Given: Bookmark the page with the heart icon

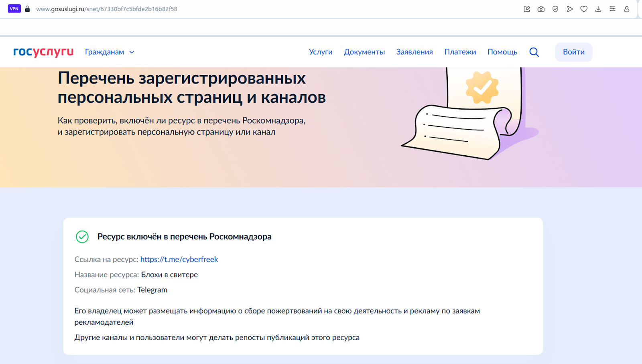Looking at the screenshot, I should 584,9.
